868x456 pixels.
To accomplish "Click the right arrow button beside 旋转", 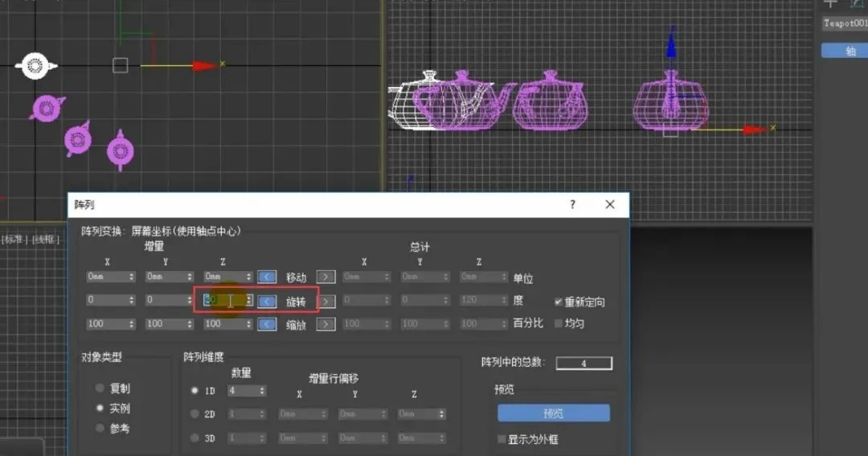I will pos(327,301).
